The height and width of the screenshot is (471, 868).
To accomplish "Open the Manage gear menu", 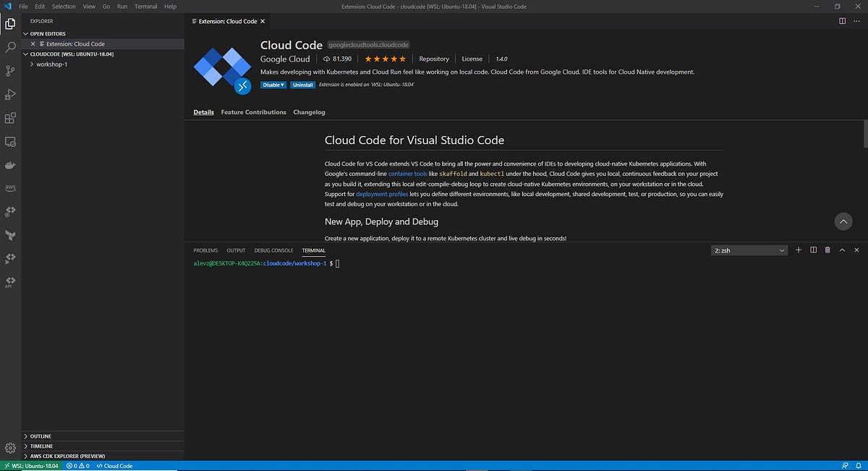I will (x=10, y=449).
